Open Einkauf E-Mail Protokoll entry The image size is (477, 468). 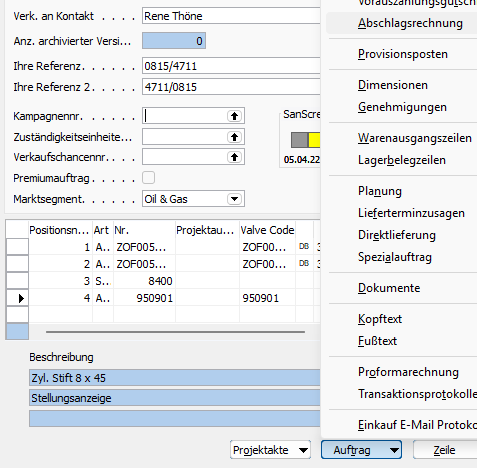(x=417, y=425)
